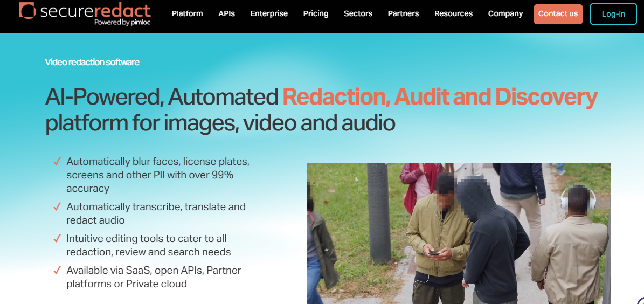Click the 'Redaction, Audit and Discovery' heading text
The height and width of the screenshot is (304, 644).
click(440, 97)
